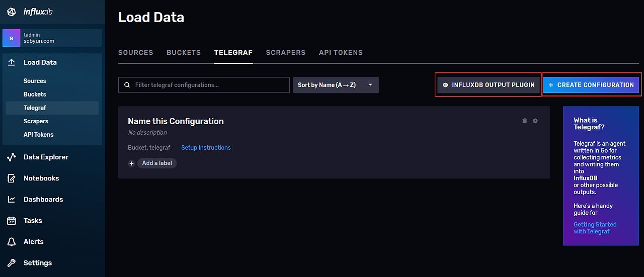644x277 pixels.
Task: Click the InfluxDB logo icon
Action: [12, 12]
